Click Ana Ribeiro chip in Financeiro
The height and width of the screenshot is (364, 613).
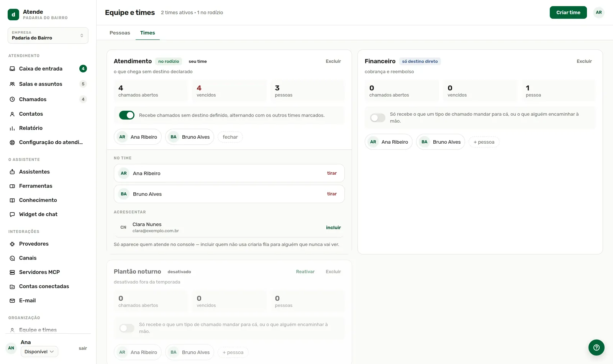[x=388, y=142]
